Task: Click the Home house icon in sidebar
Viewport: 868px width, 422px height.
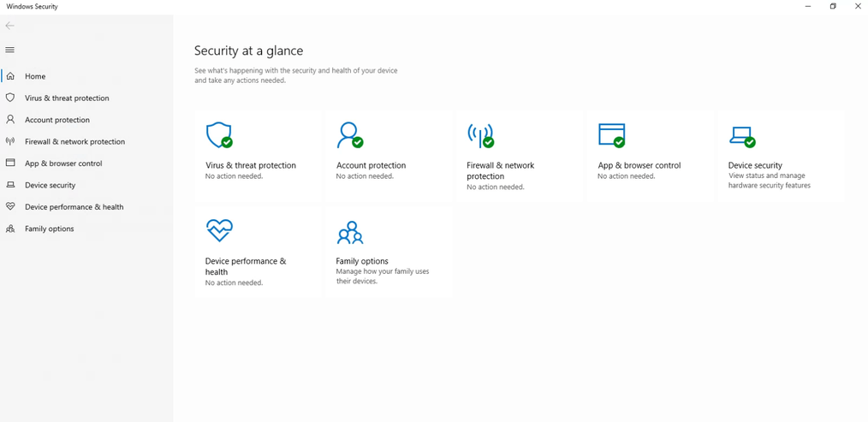Action: pyautogui.click(x=10, y=76)
